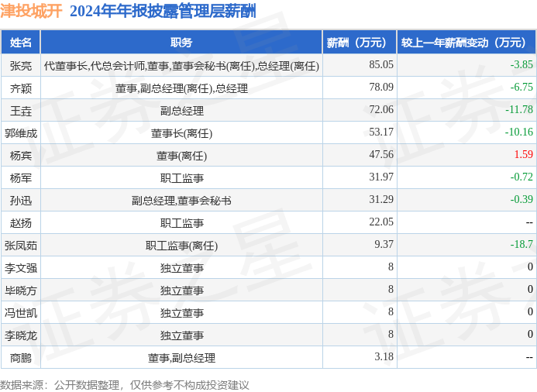Select the name cell 王垚
The height and width of the screenshot is (392, 537).
click(x=21, y=111)
